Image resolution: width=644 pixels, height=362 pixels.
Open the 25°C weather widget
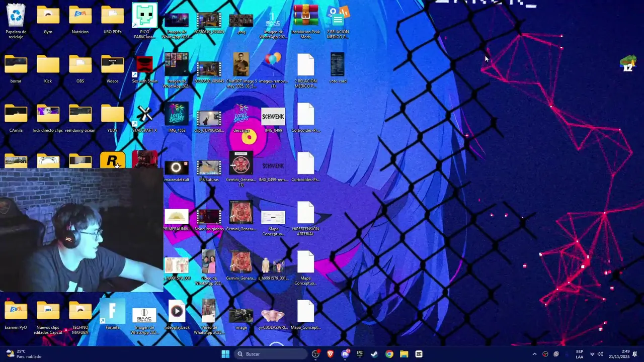point(24,354)
